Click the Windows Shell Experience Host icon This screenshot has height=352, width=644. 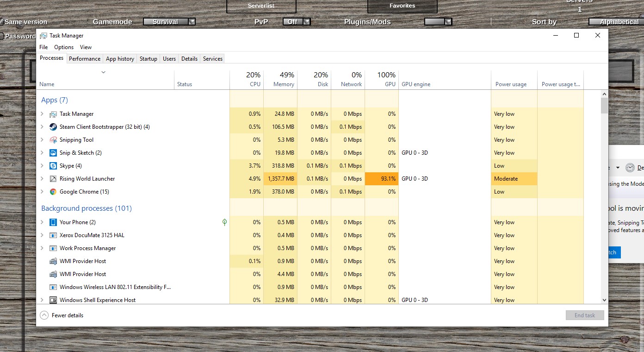coord(53,300)
